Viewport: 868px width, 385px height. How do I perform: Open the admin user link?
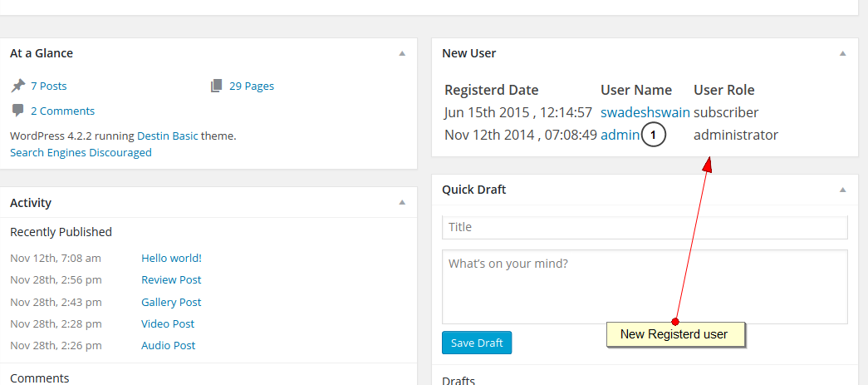pyautogui.click(x=620, y=135)
